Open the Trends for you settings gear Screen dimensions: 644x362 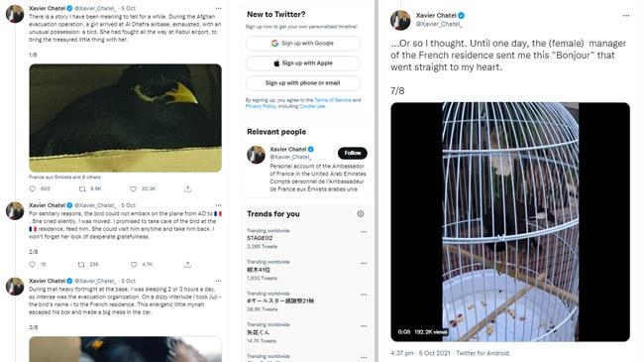click(361, 214)
